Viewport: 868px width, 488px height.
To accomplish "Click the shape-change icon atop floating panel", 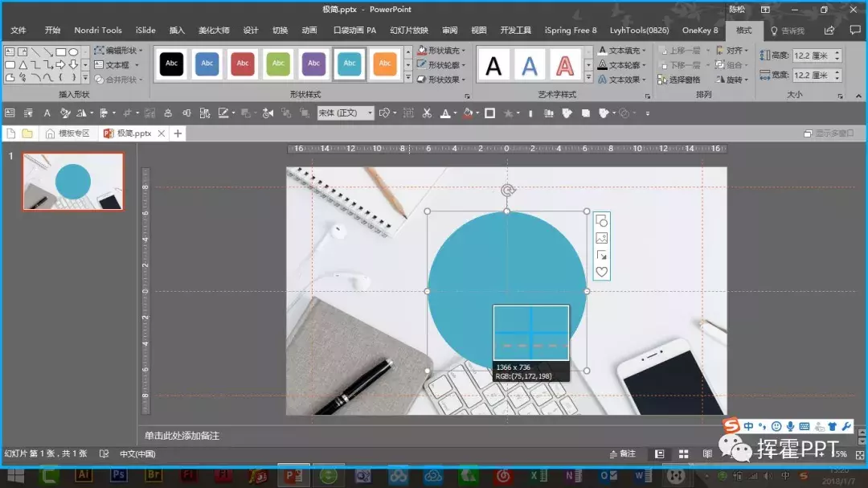I will tap(602, 221).
